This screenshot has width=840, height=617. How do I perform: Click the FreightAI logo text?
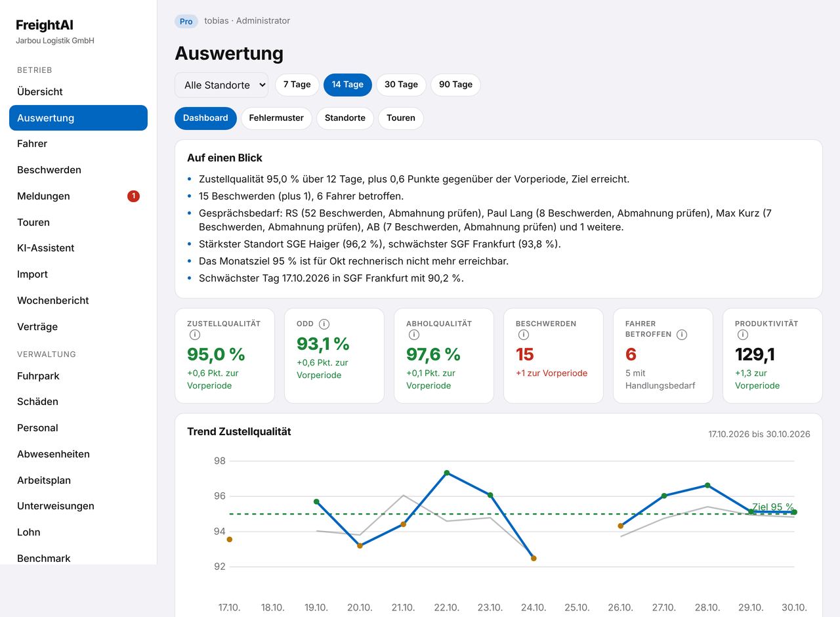45,26
